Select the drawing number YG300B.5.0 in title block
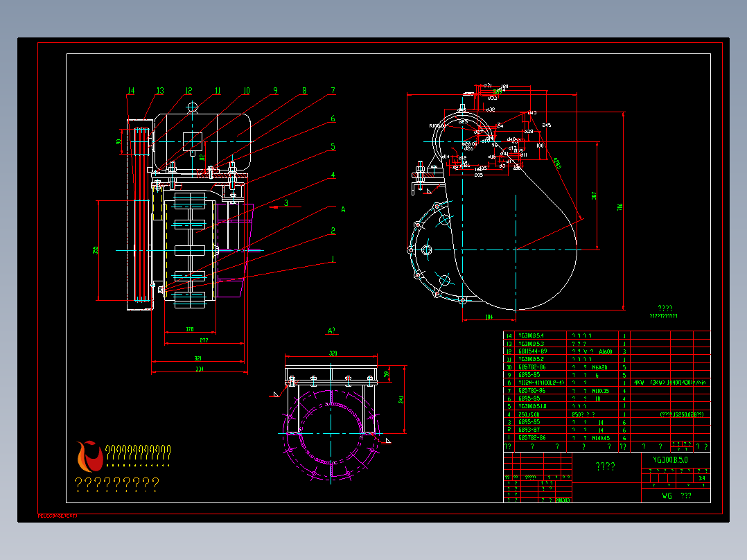 point(670,460)
